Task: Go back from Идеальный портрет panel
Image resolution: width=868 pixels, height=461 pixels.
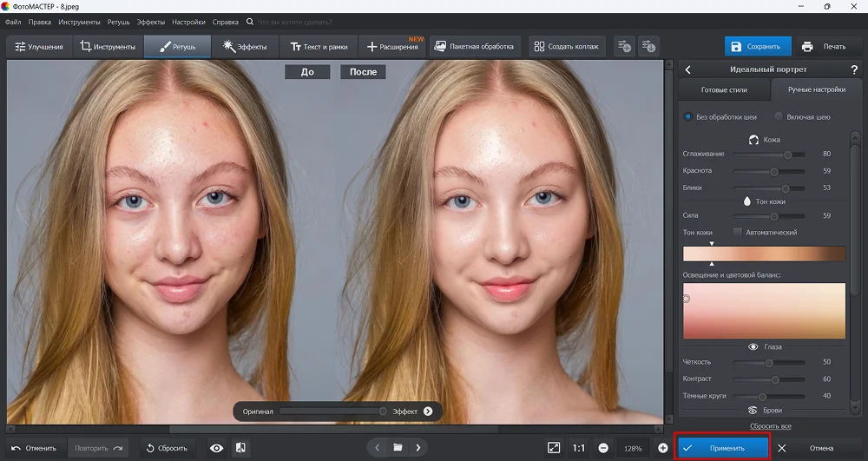Action: [688, 69]
